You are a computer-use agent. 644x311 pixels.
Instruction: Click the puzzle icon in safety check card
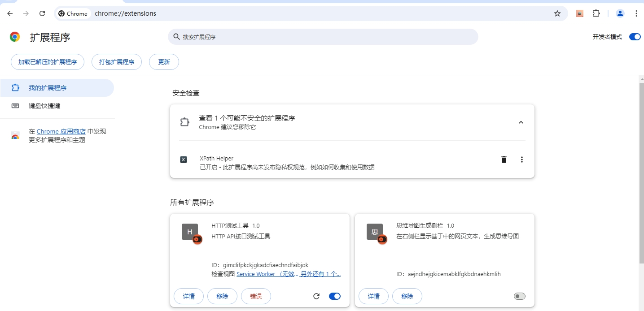click(184, 122)
